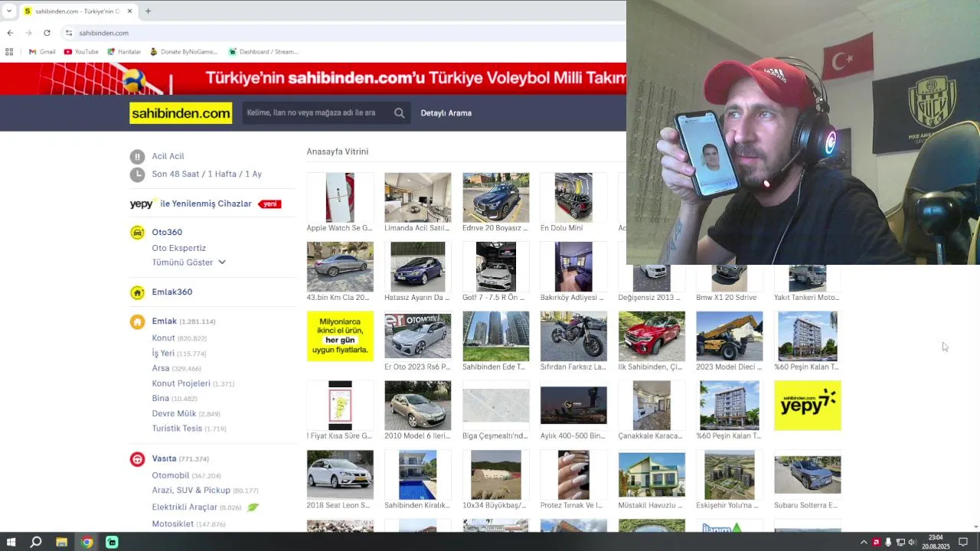
Task: Open the İş Yeri subcategory
Action: point(163,353)
